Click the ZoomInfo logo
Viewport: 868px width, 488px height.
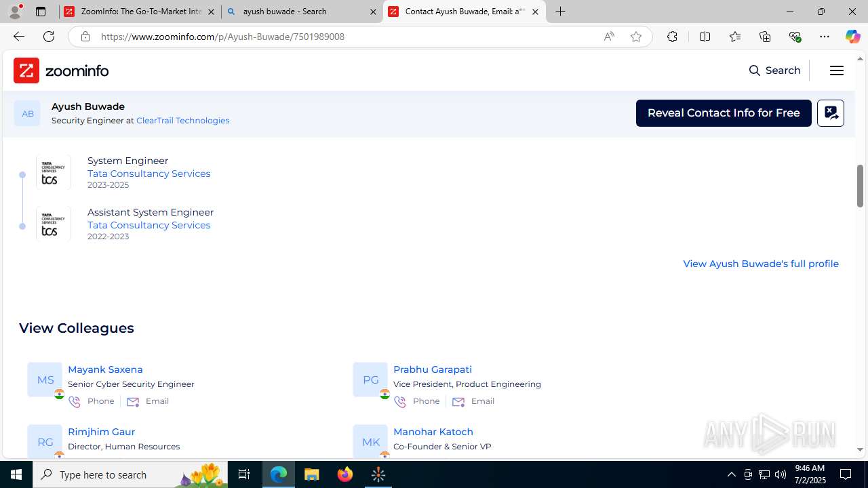(61, 70)
